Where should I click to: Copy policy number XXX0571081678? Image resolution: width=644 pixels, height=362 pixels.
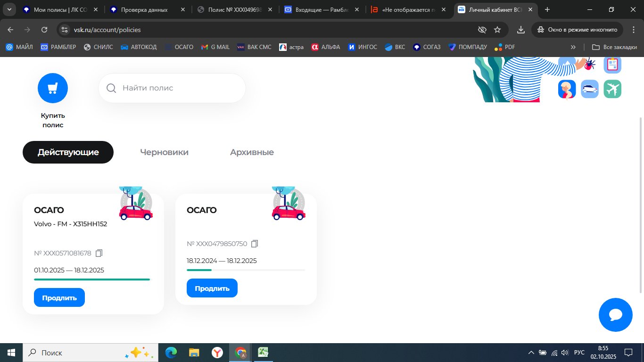(99, 253)
